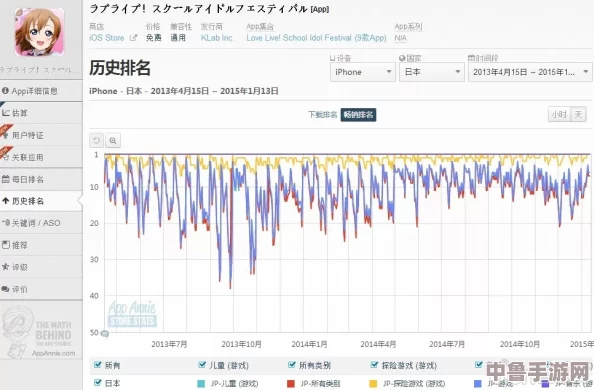Open Love Live! School Idol Festival collection link
594x390 pixels.
(316, 38)
